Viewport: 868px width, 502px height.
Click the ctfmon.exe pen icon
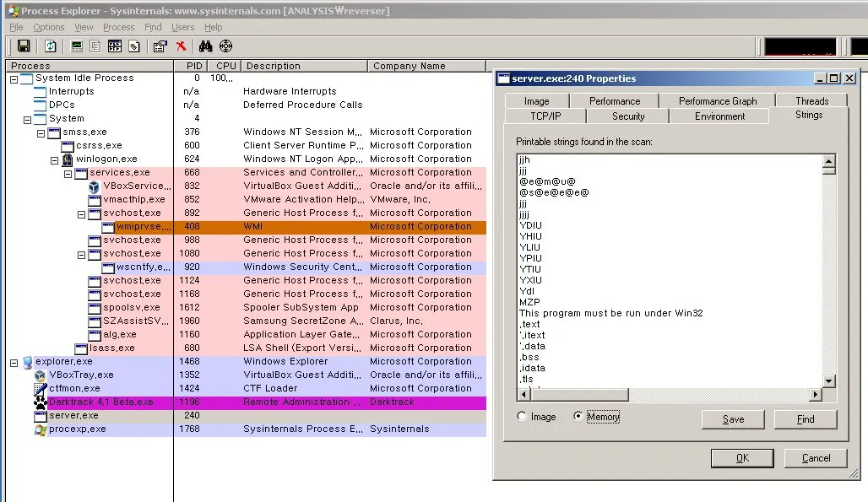41,389
